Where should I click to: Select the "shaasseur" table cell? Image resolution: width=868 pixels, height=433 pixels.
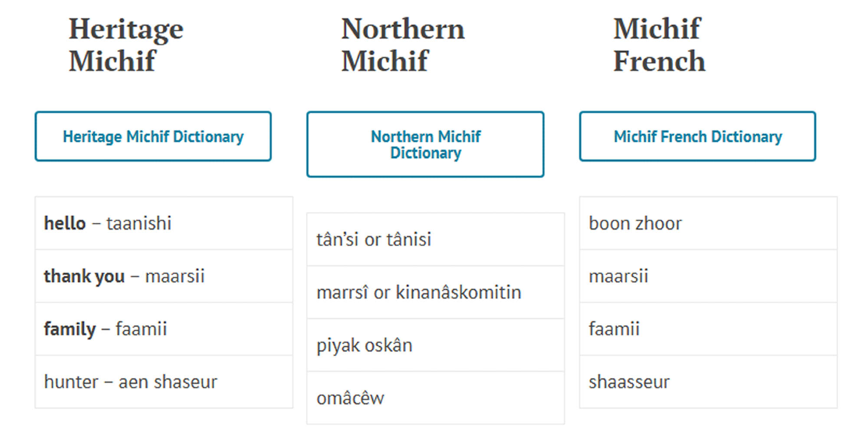[x=708, y=382]
